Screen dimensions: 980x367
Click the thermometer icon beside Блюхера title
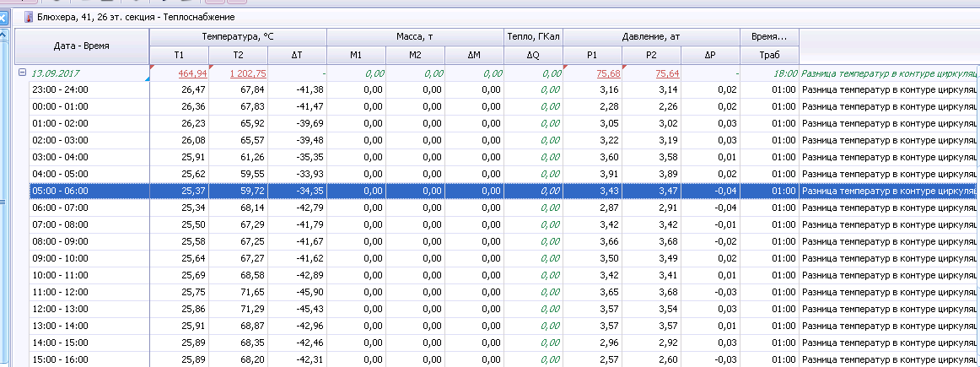(x=28, y=18)
